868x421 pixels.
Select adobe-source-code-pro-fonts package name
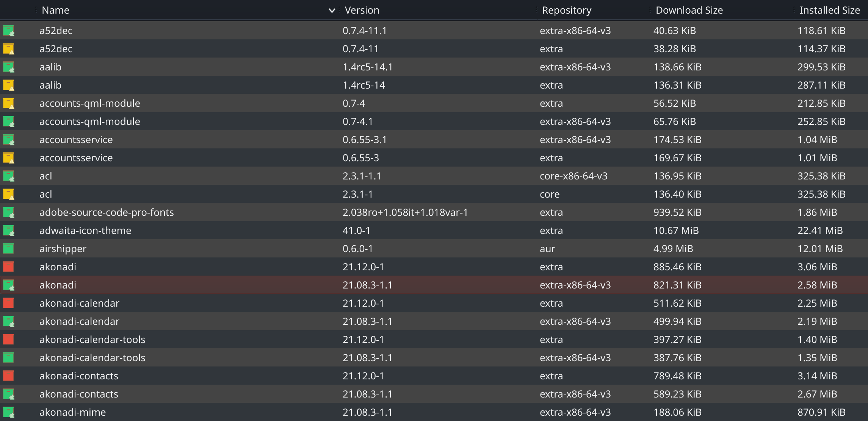point(107,212)
